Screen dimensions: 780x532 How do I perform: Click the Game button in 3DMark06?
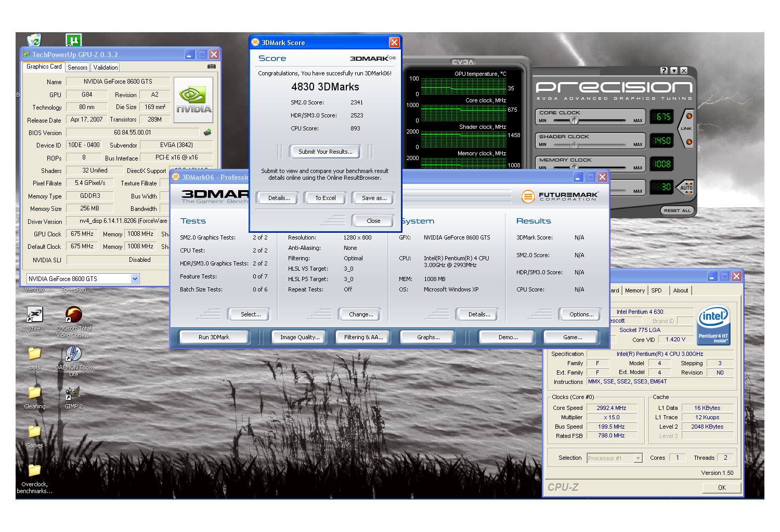[x=573, y=337]
